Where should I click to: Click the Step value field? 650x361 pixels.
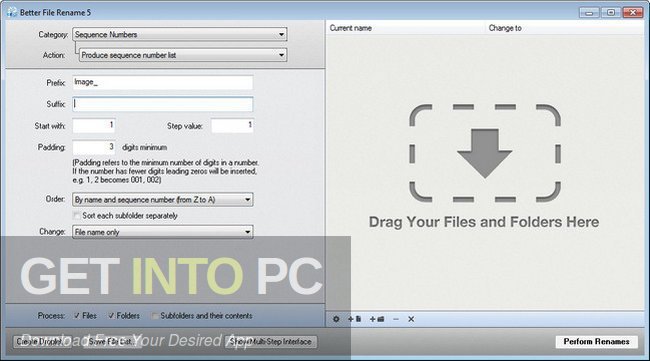pyautogui.click(x=232, y=126)
